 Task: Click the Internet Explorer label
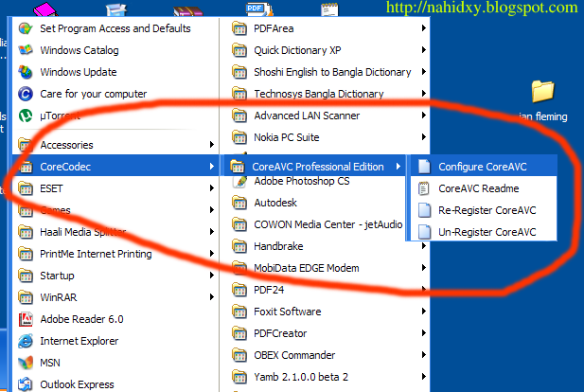(79, 341)
